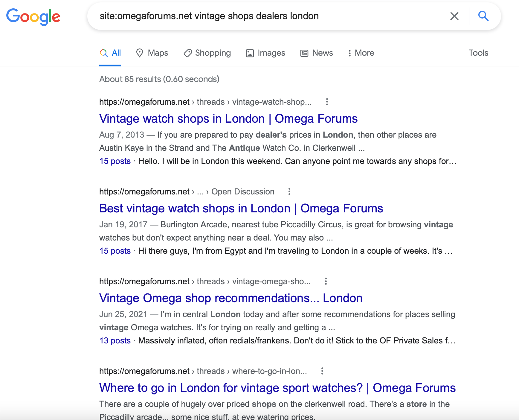Viewport: 519px width, 420px height.
Task: Click three-dot menu next to vintage-omega-sho result
Action: 326,281
